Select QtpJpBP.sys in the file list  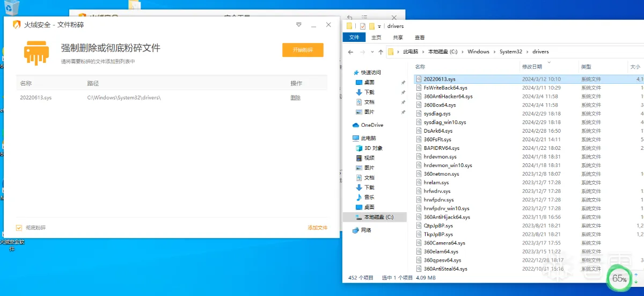(x=438, y=226)
